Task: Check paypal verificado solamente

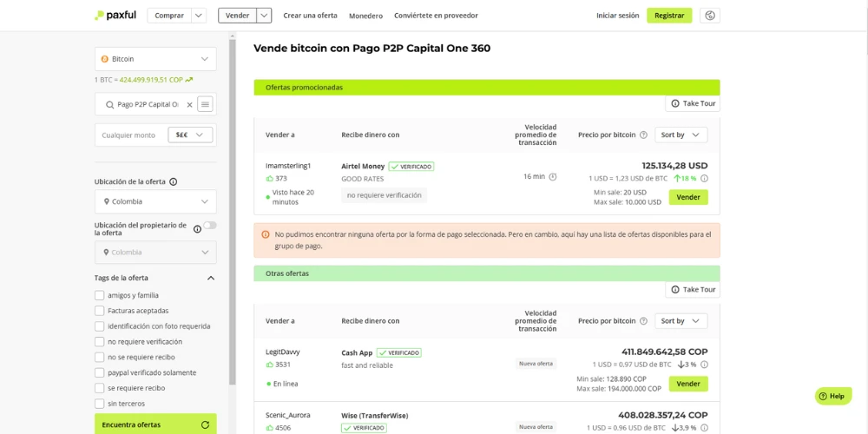Action: [100, 373]
